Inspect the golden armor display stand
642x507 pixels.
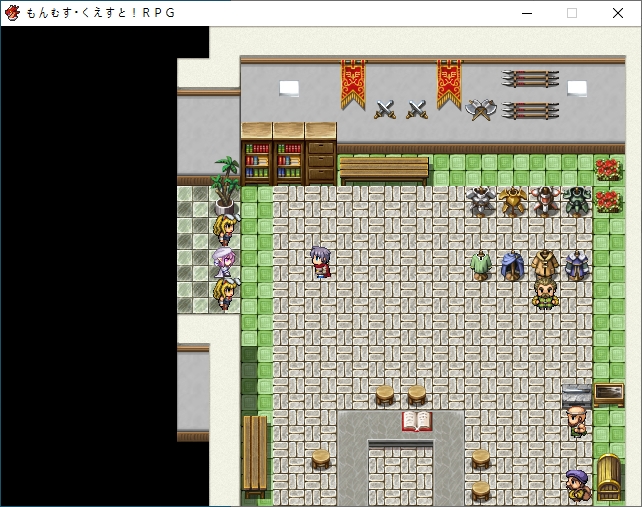point(513,201)
